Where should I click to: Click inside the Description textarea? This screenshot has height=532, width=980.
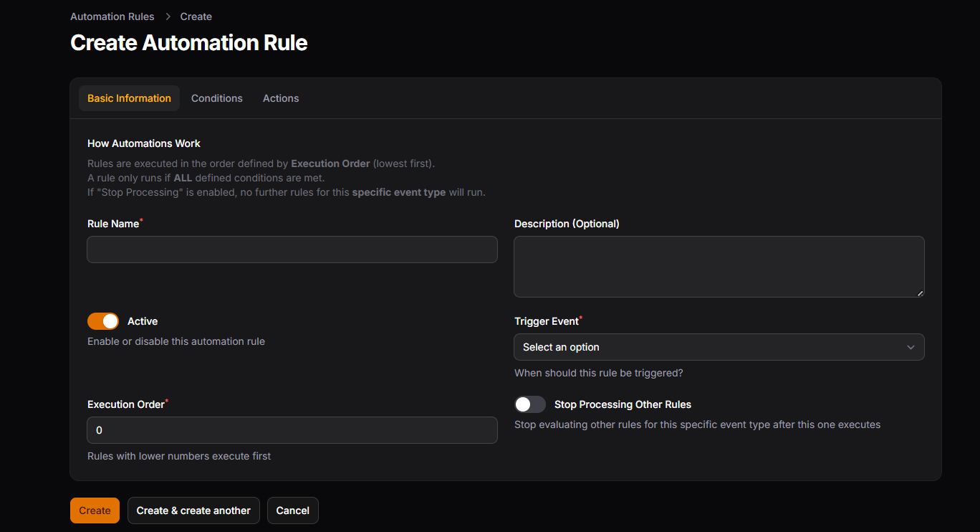719,266
